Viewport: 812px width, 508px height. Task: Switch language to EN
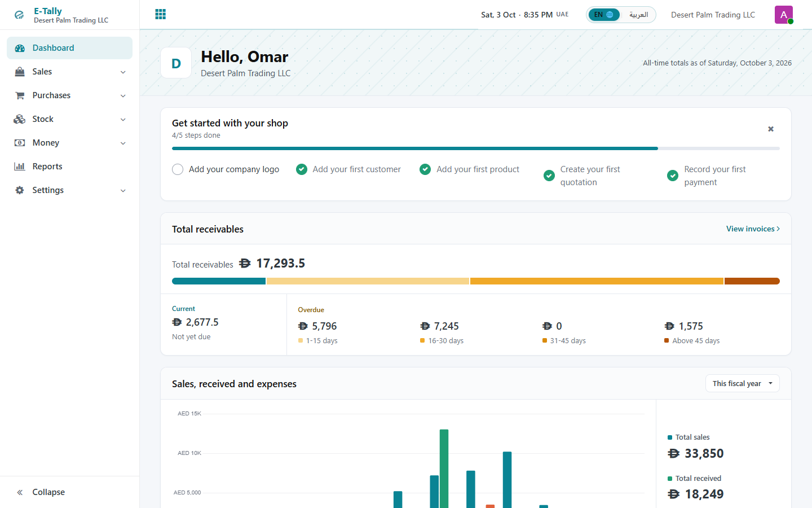tap(604, 15)
